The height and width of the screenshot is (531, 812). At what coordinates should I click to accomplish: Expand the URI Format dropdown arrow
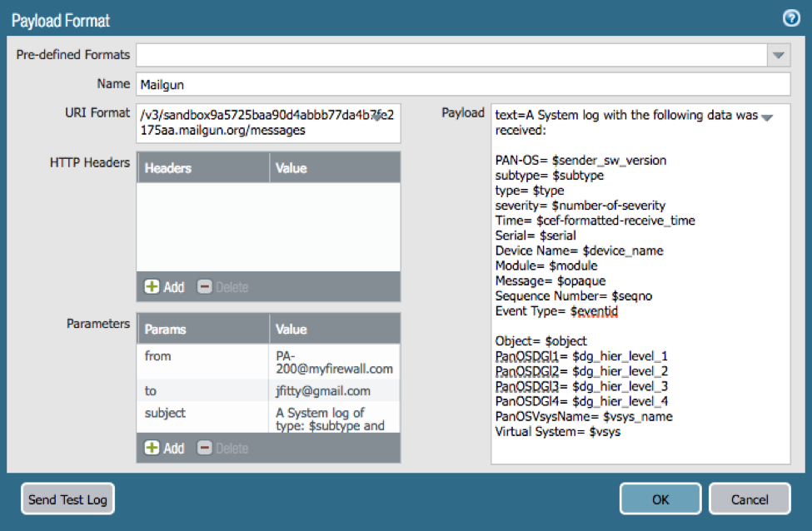coord(377,117)
